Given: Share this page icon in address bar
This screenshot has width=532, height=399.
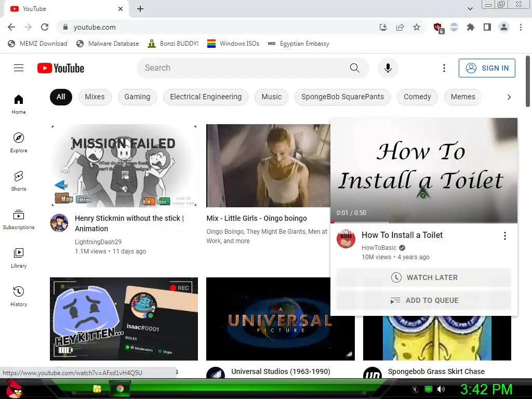Looking at the screenshot, I should coord(400,27).
